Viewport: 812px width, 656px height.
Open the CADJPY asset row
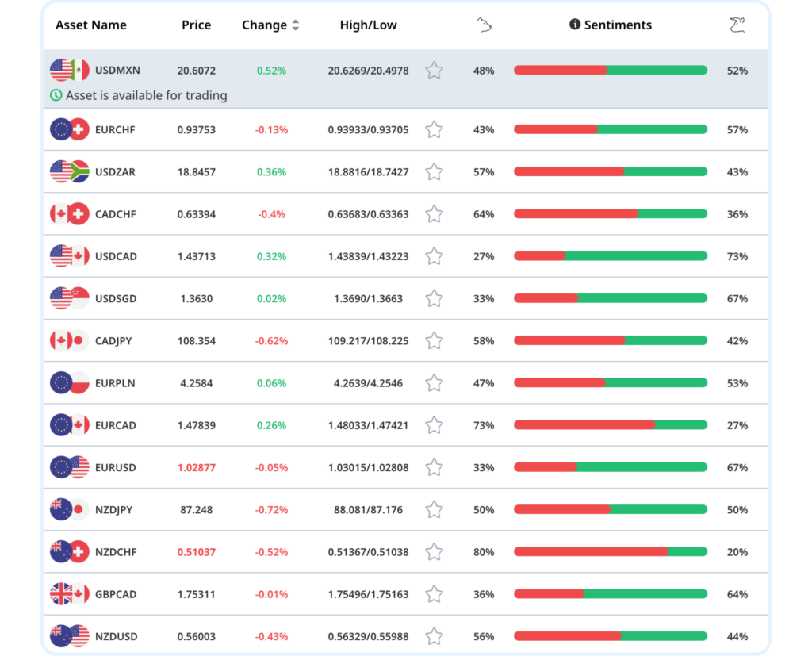(406, 341)
